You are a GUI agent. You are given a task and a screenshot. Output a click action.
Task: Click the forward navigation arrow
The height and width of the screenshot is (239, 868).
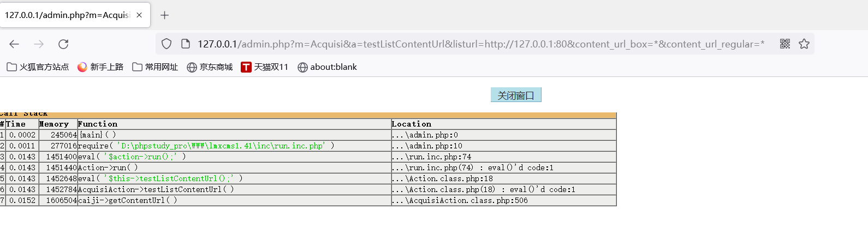coord(39,44)
